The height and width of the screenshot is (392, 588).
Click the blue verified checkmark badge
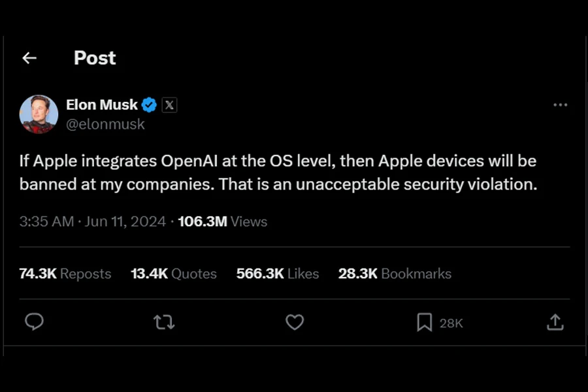pyautogui.click(x=149, y=105)
